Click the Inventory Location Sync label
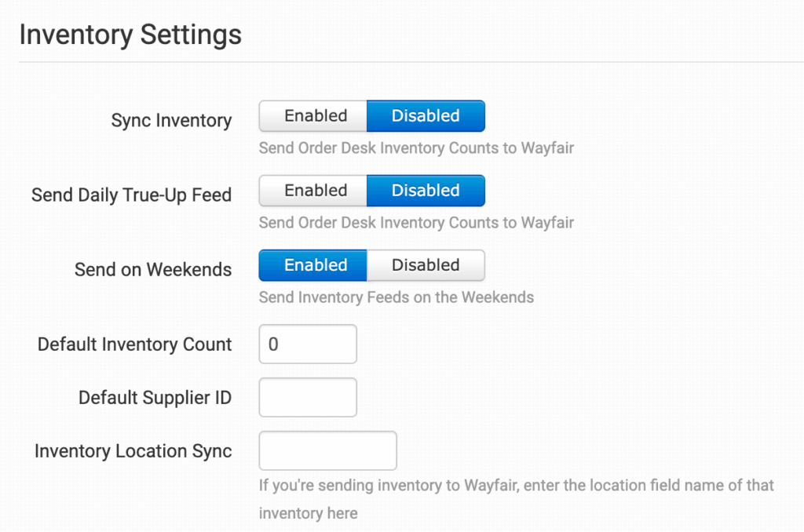Screen dimensions: 804x532 pos(133,451)
